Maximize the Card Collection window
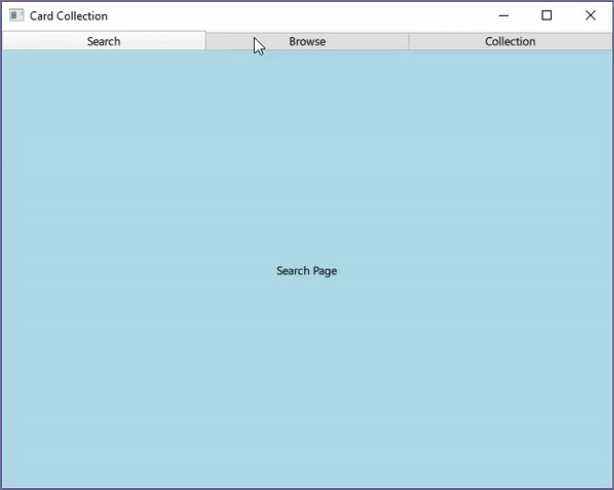Viewport: 614px width, 490px height. coord(547,16)
